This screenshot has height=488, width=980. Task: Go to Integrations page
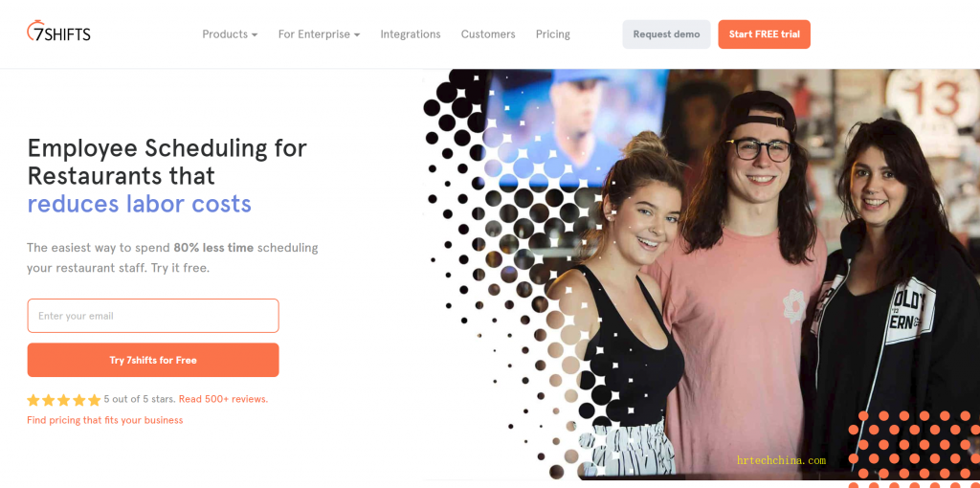coord(410,34)
